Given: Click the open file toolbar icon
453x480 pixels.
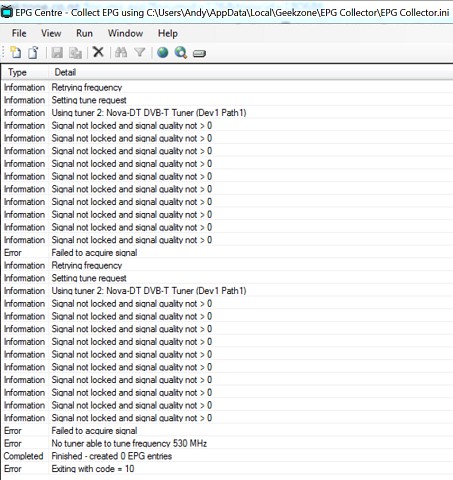Looking at the screenshot, I should pos(34,52).
